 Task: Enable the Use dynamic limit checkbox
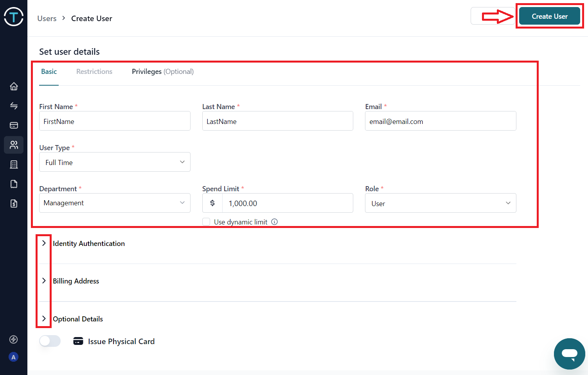pos(206,222)
